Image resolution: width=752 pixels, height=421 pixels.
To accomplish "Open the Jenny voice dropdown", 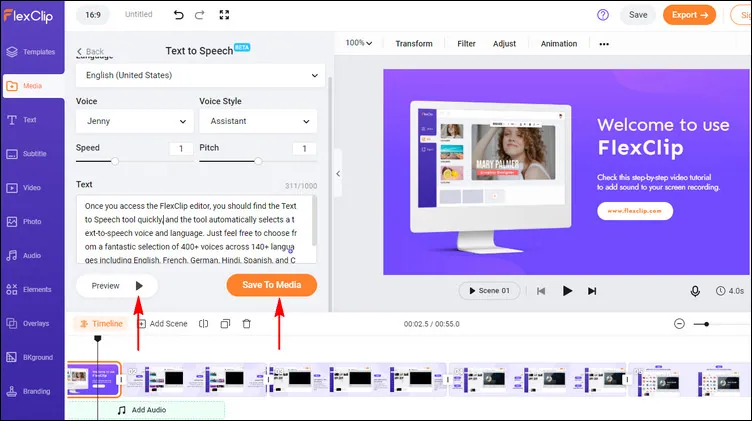I will point(135,121).
